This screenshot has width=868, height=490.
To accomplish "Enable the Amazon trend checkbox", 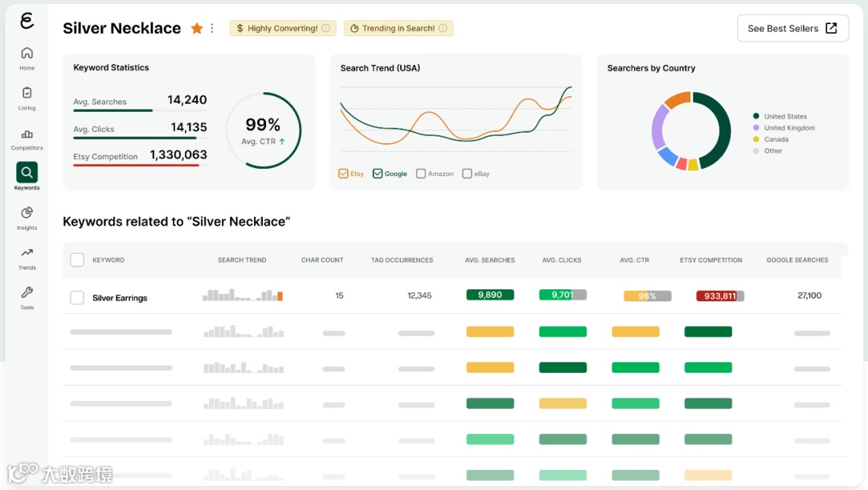I will pos(420,174).
